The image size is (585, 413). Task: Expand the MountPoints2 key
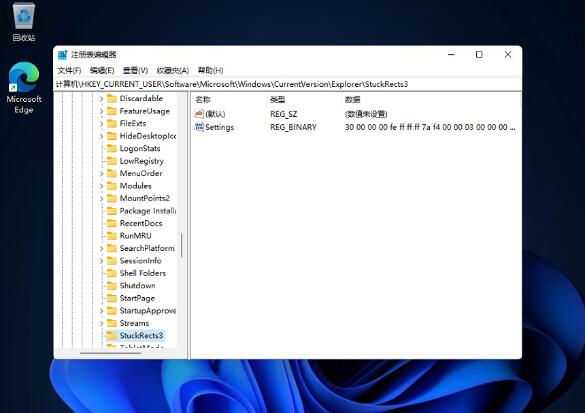click(x=101, y=198)
